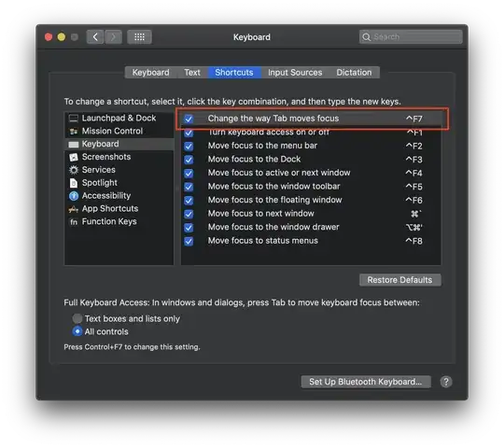
Task: Click the ^F2 shortcut key combination
Action: pyautogui.click(x=414, y=147)
